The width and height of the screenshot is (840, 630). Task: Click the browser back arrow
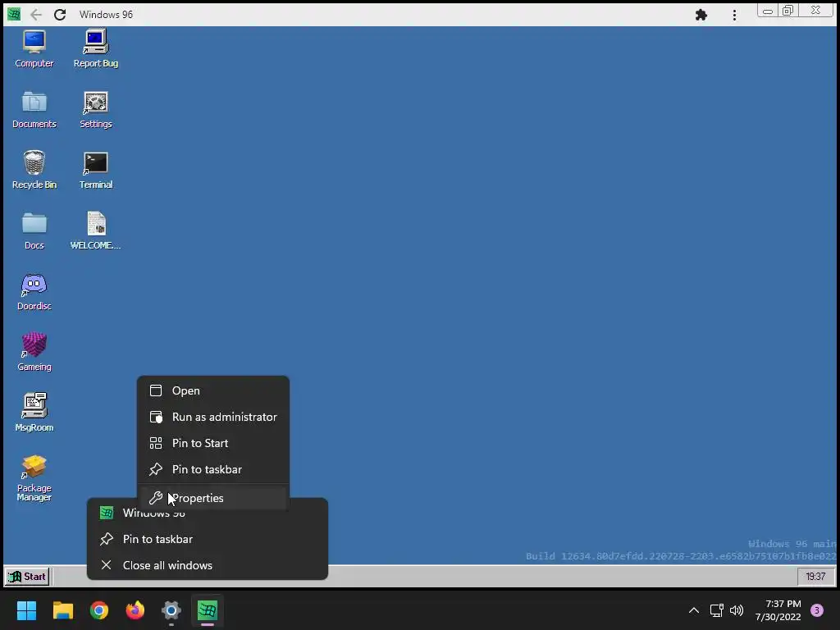point(36,15)
